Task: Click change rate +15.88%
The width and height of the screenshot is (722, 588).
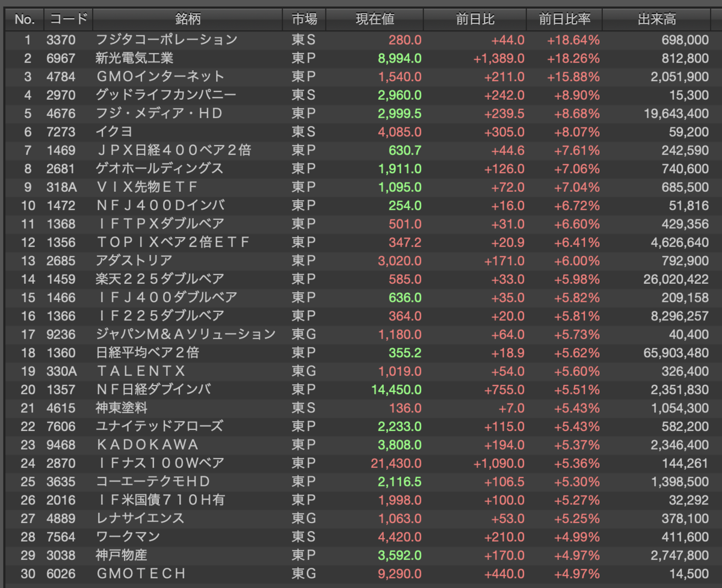Action: click(x=573, y=77)
